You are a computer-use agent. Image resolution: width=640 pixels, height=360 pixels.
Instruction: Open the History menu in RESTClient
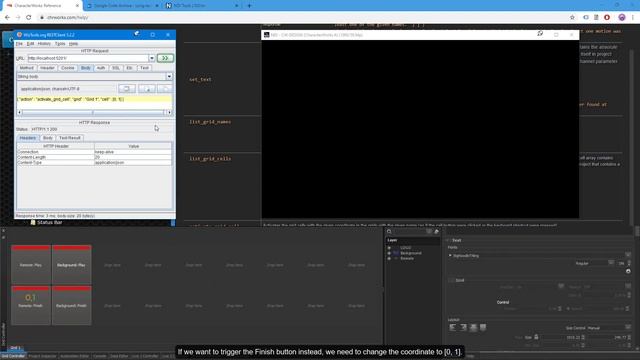[44, 44]
